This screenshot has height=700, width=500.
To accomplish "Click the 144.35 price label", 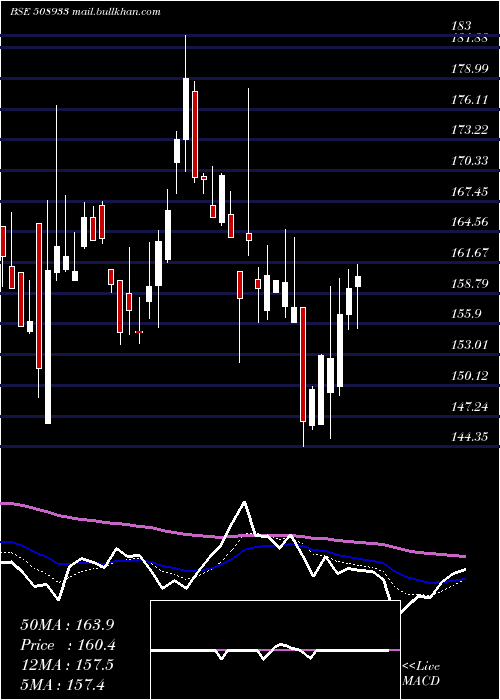I will tap(469, 437).
